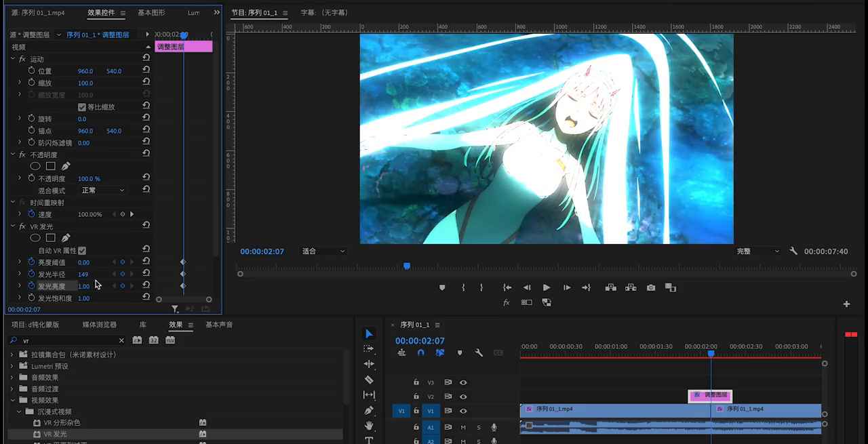Click the program monitor playhead marker
The height and width of the screenshot is (444, 868).
click(x=407, y=266)
